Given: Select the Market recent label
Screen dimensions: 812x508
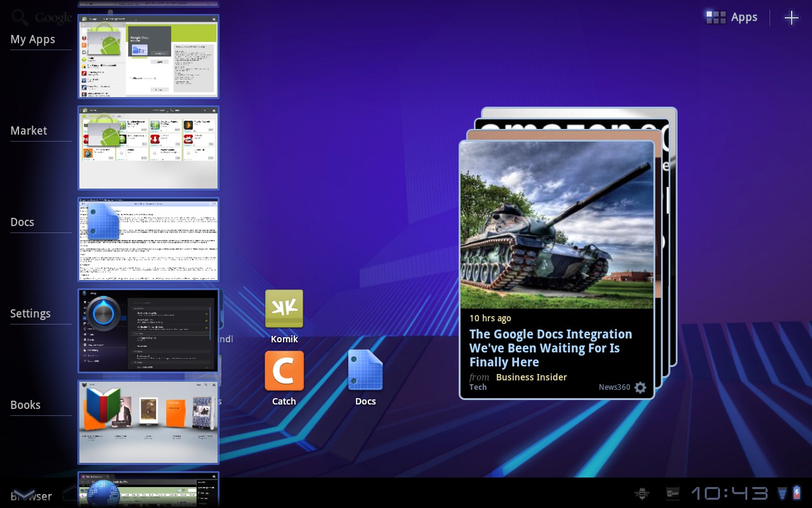Looking at the screenshot, I should pyautogui.click(x=29, y=130).
